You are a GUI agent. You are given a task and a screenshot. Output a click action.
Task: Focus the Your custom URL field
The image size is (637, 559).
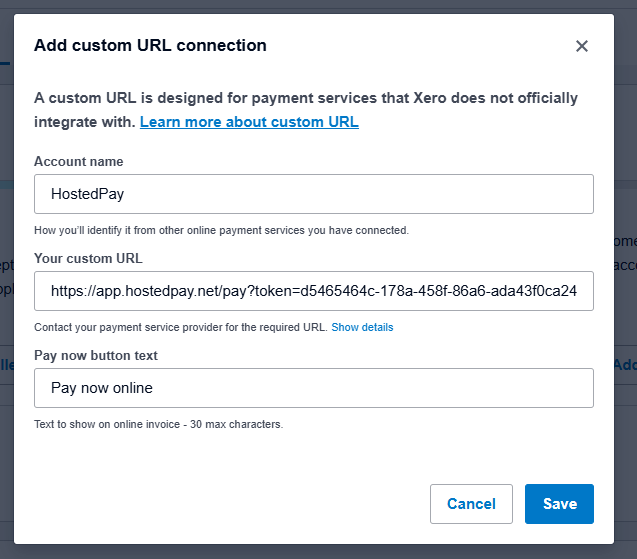(x=314, y=291)
